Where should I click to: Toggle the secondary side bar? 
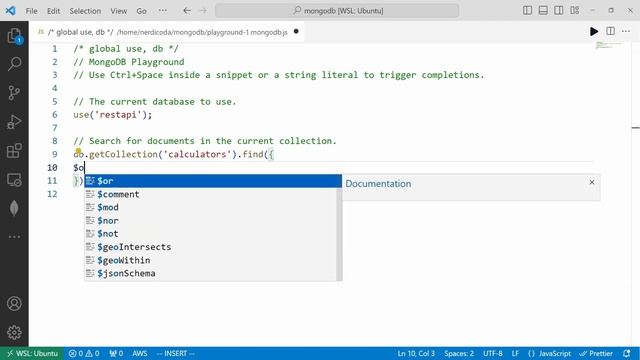pos(559,11)
